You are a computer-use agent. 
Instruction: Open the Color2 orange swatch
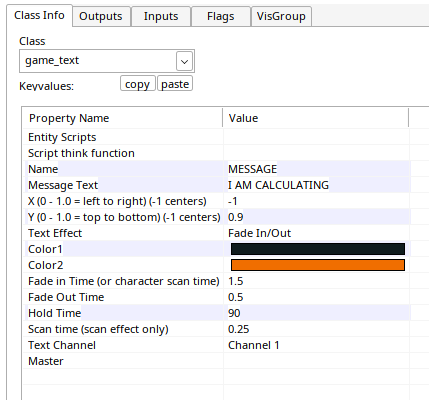pos(318,265)
